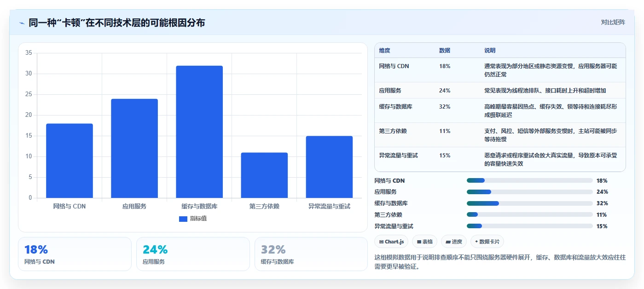Click the description starting 支付、风控、短信
Image resolution: width=644 pixels, height=289 pixels.
coord(551,135)
